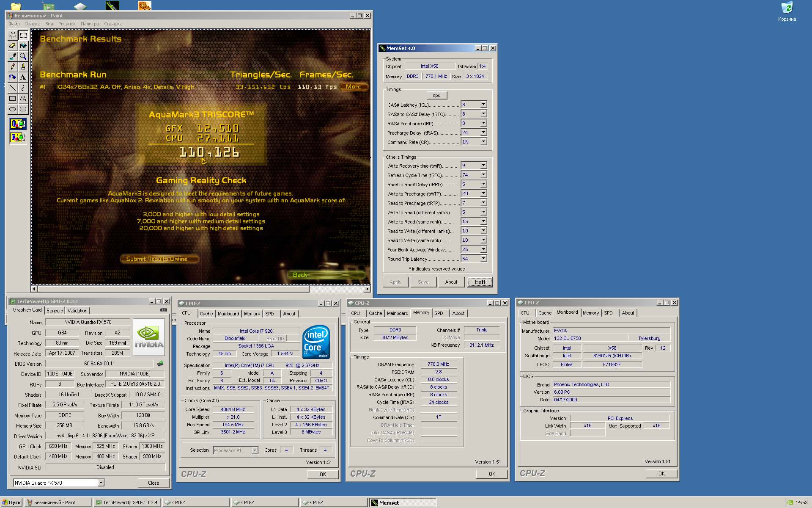Click OK in the CPU-Z Memory window
812x508 pixels.
[492, 474]
